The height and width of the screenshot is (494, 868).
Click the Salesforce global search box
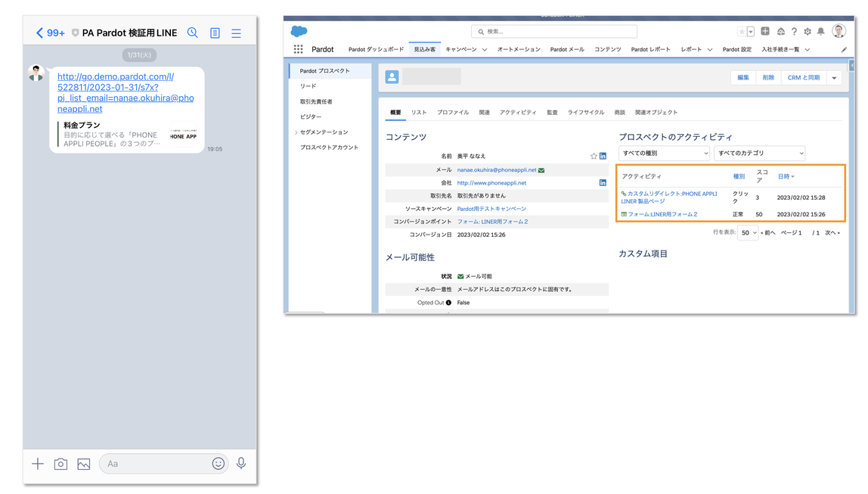554,32
